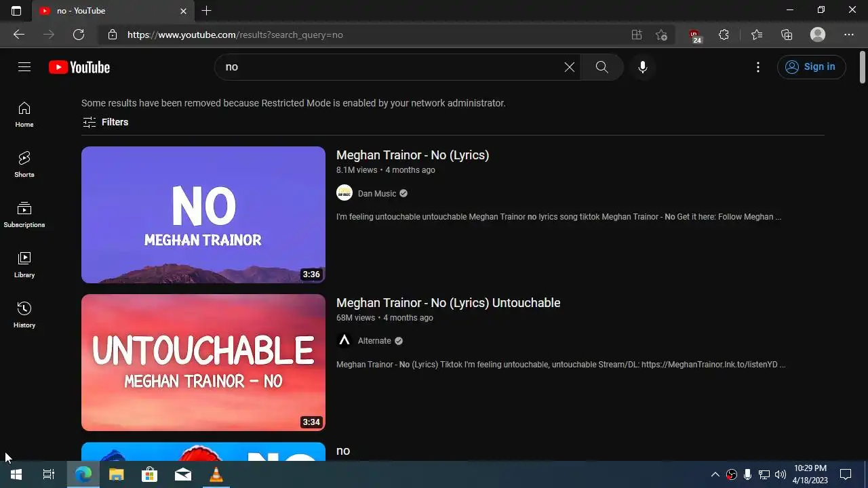
Task: Open Shorts from the sidebar
Action: [24, 165]
